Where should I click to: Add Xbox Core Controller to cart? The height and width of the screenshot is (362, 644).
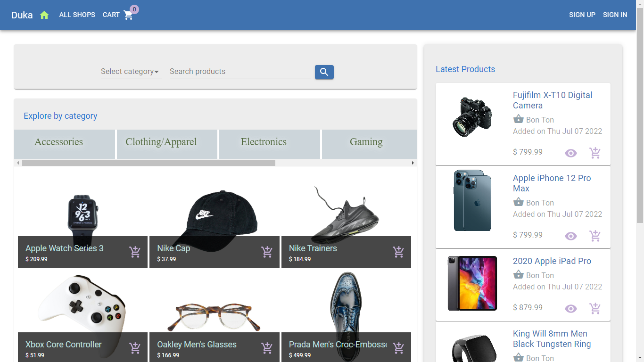pos(135,348)
